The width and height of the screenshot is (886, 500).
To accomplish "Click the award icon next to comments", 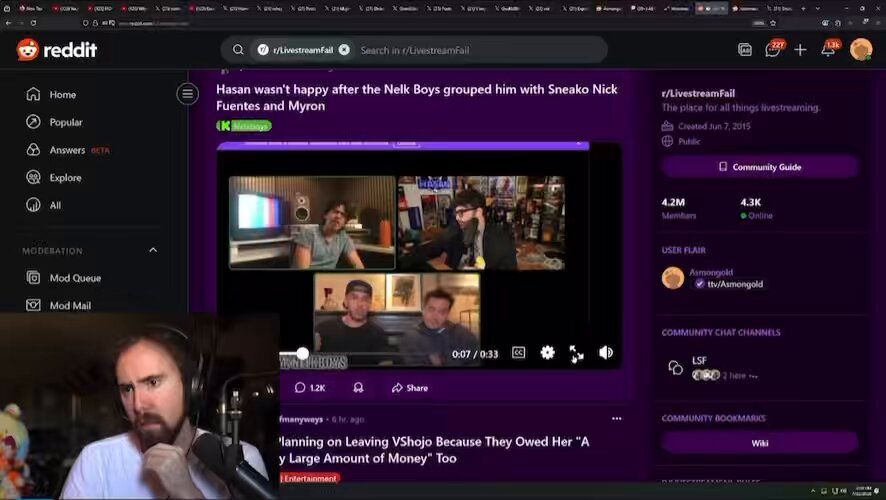I will [358, 388].
